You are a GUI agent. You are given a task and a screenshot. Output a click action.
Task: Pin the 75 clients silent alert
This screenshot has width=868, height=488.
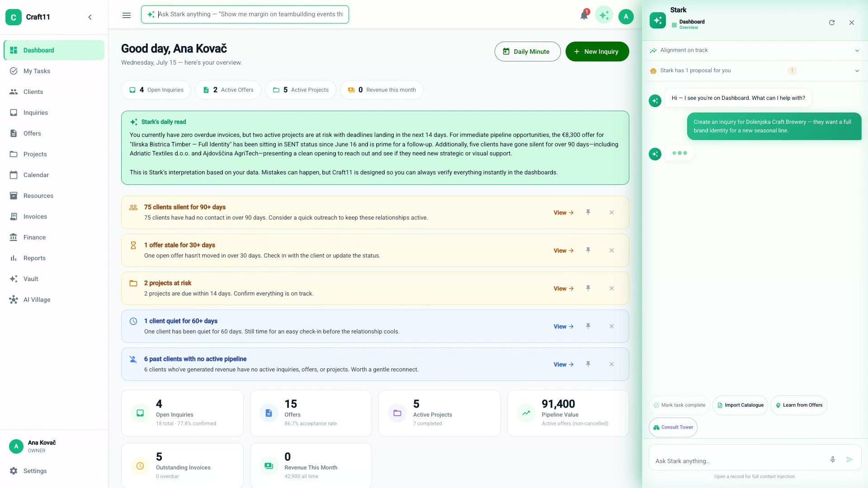pos(588,212)
